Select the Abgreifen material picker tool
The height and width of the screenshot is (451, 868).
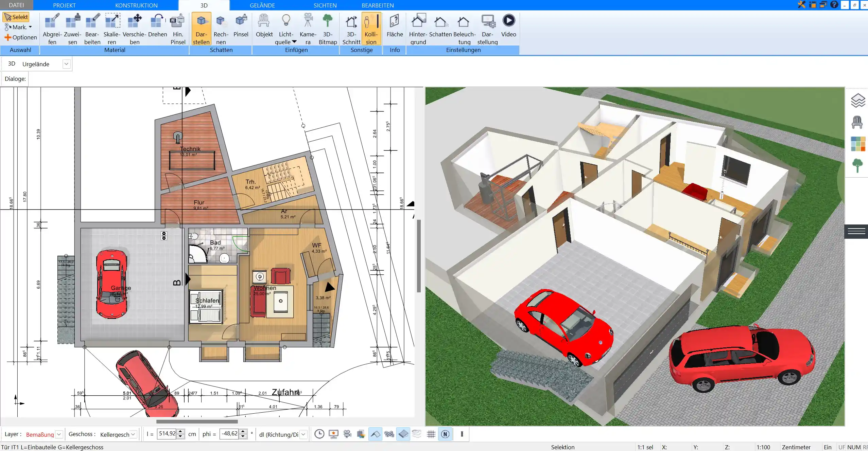tap(52, 29)
